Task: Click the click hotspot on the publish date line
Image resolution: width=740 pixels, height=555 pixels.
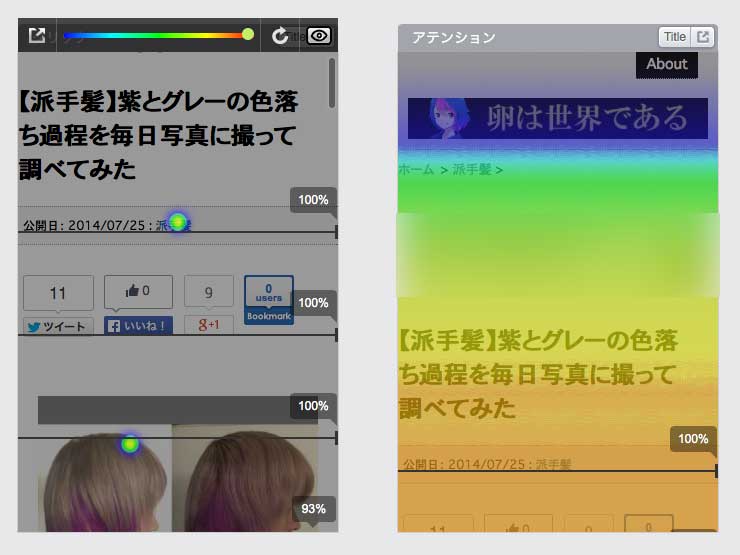Action: [178, 221]
